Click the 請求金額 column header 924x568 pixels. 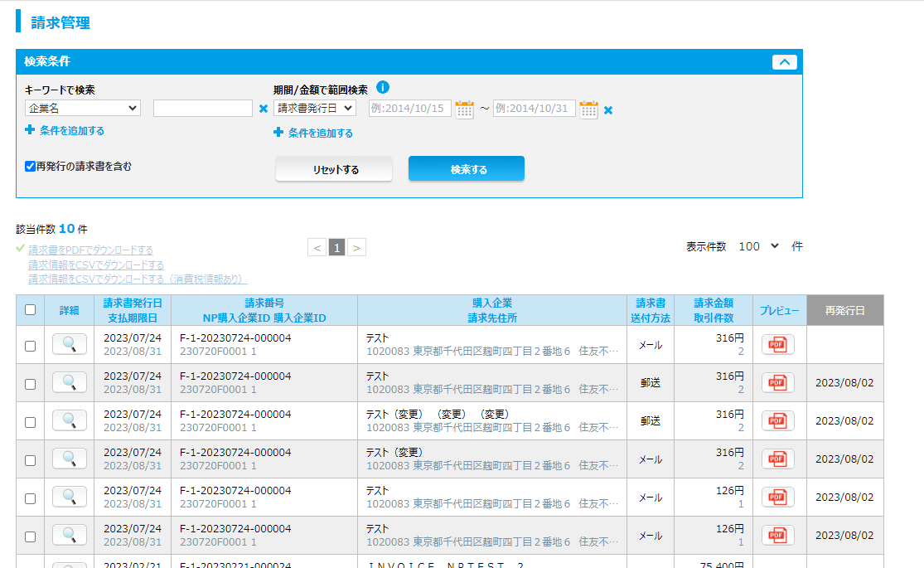(x=714, y=303)
